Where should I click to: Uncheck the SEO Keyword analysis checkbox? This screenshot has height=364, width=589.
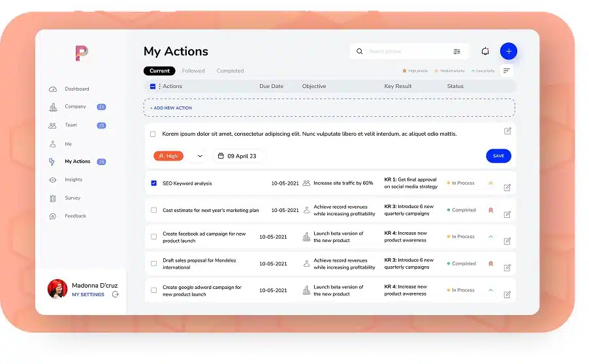(x=153, y=183)
